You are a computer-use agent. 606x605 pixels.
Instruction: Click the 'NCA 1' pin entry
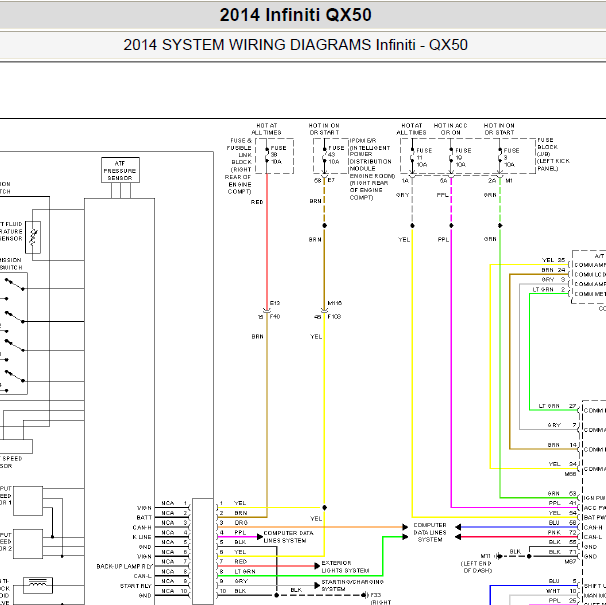point(174,503)
